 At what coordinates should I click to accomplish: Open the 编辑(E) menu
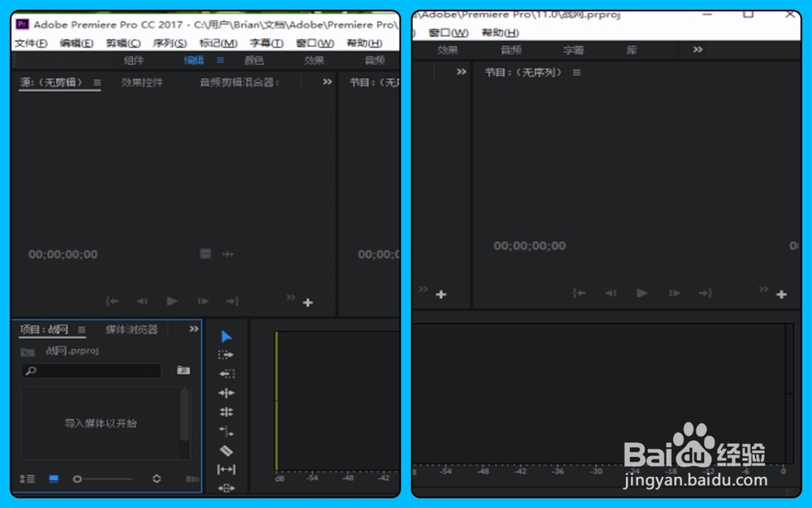point(76,44)
